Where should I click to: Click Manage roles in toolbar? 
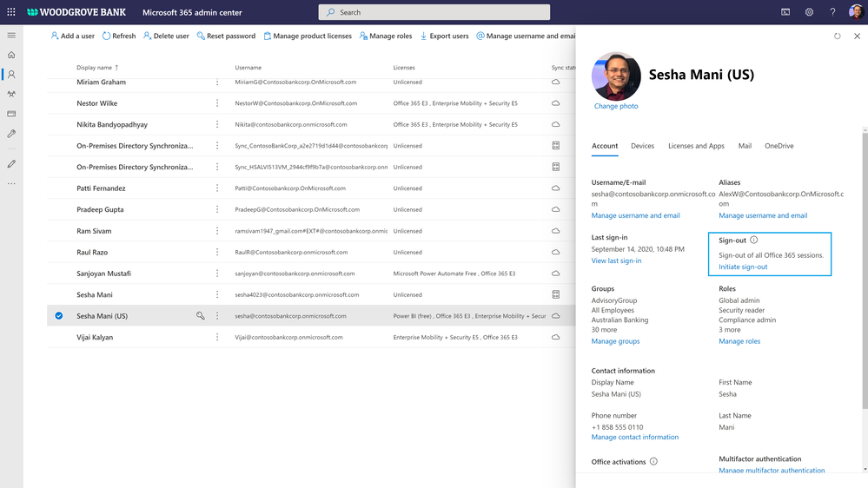pyautogui.click(x=386, y=36)
